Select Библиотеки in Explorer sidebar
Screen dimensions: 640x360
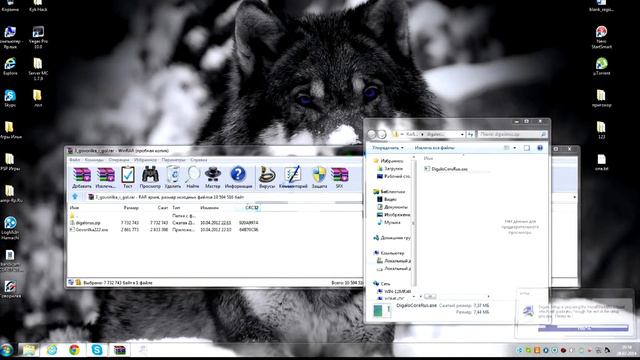[x=389, y=191]
